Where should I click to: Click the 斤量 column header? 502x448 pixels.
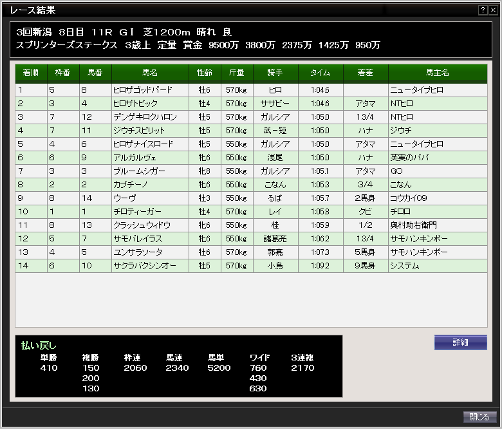(237, 73)
